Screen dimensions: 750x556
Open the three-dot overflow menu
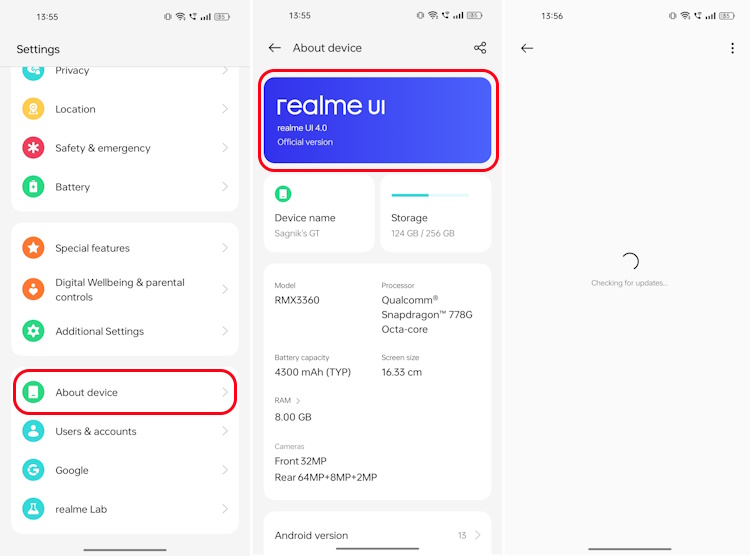732,48
